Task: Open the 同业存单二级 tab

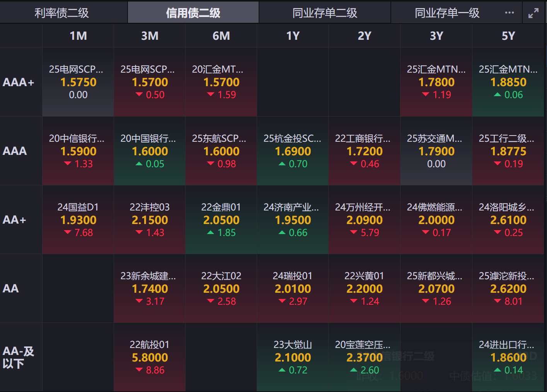Action: point(325,13)
